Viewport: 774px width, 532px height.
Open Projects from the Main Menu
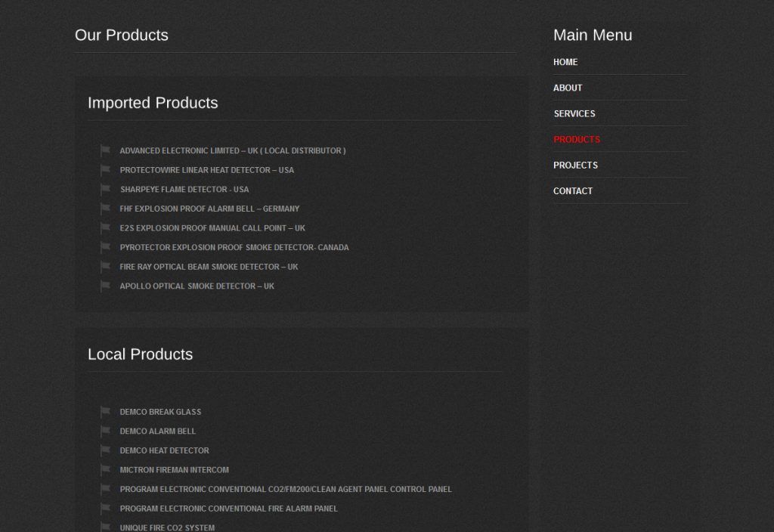coord(575,165)
